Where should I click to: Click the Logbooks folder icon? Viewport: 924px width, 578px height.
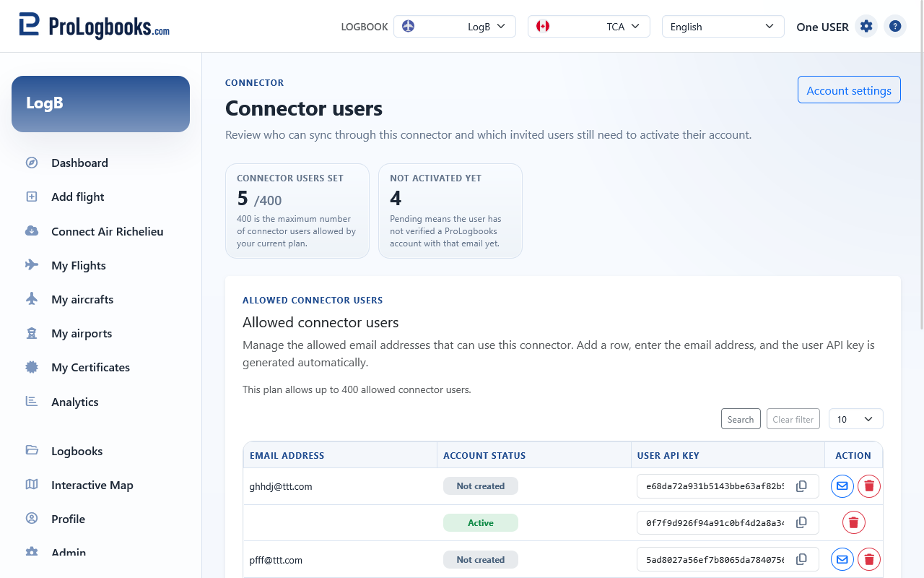click(x=32, y=451)
